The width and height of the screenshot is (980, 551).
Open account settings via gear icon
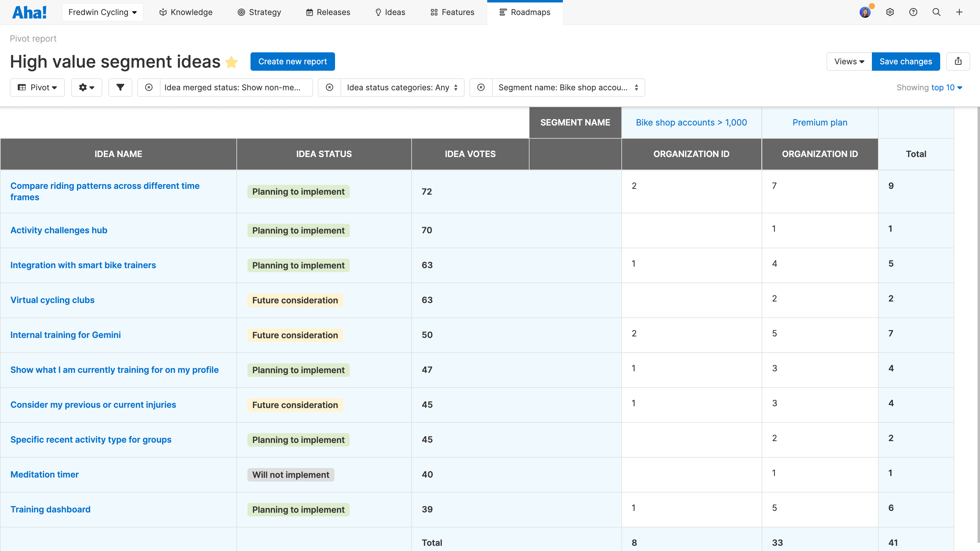(x=890, y=12)
